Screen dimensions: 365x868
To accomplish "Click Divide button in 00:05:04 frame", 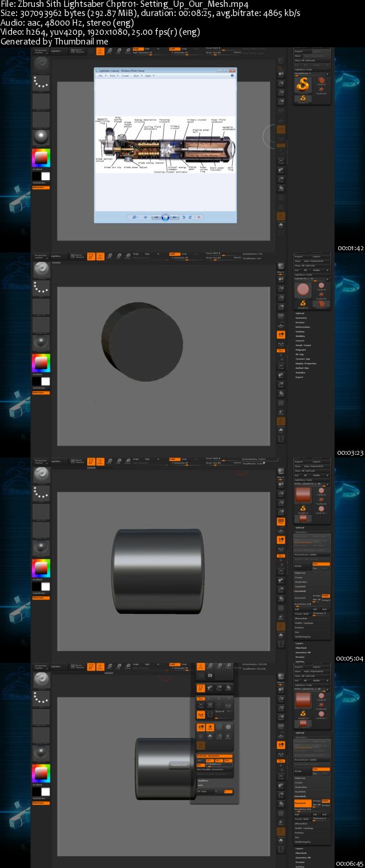I will (303, 566).
